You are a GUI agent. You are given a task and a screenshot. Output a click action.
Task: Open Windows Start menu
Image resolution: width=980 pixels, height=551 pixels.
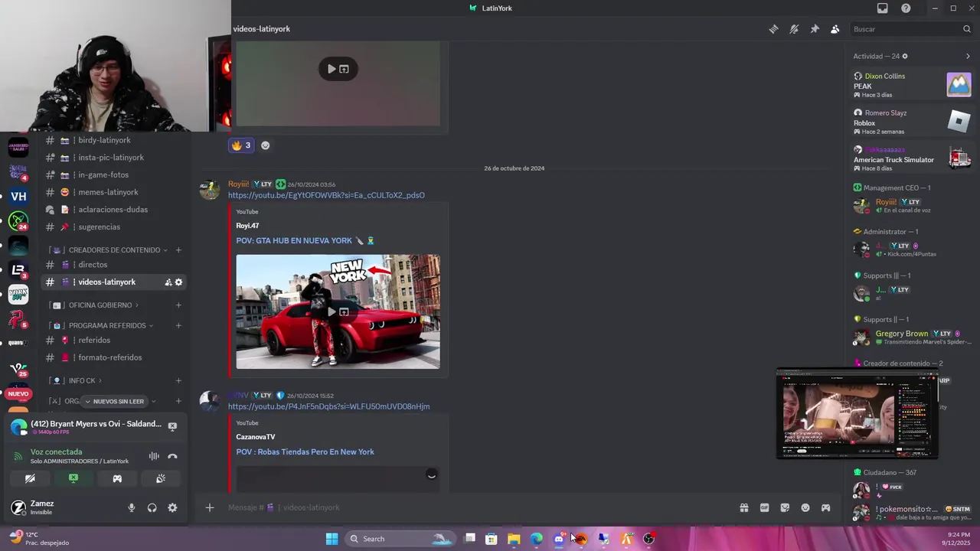pyautogui.click(x=332, y=539)
